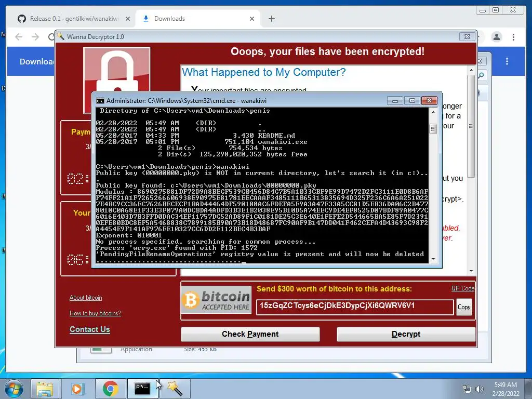Open the QR Code link
Screen dimensions: 532x399
click(x=463, y=288)
